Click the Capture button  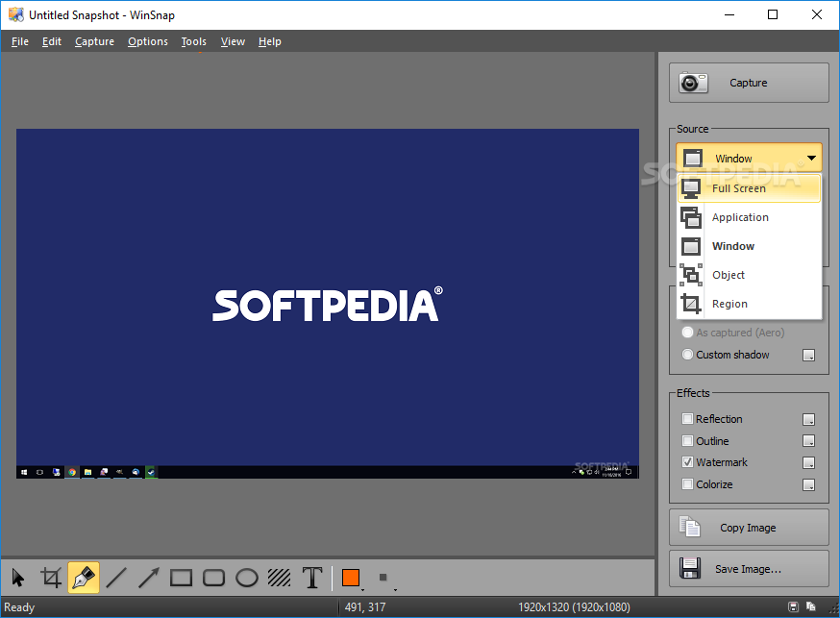click(749, 83)
